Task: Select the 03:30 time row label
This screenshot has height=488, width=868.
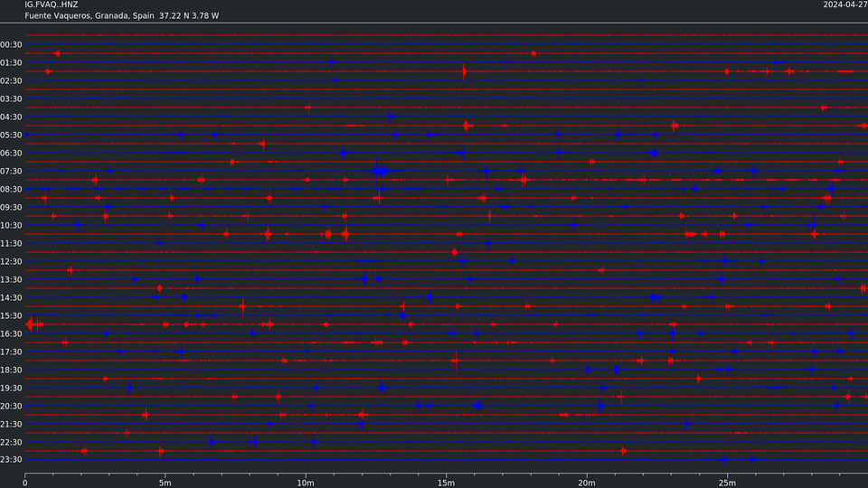Action: pyautogui.click(x=11, y=99)
